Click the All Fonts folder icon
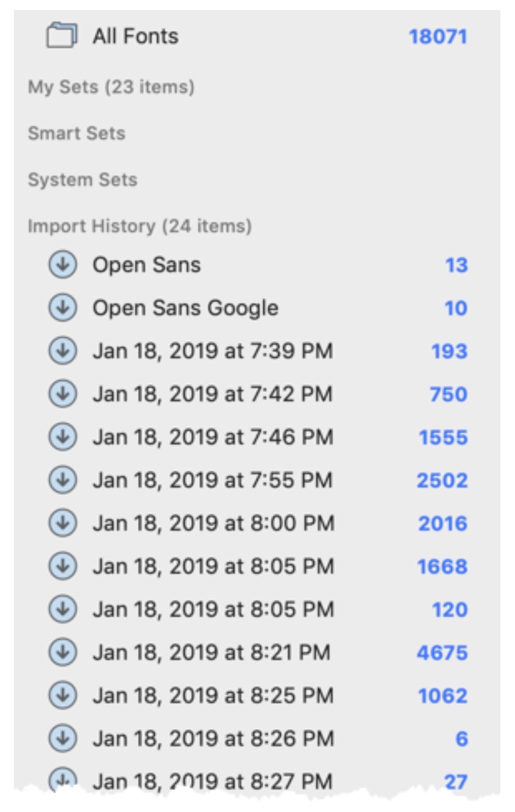Viewport: 515px width, 812px height. pyautogui.click(x=62, y=36)
